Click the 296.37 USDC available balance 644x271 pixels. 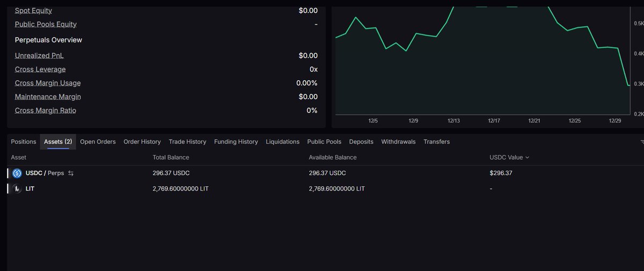(327, 173)
